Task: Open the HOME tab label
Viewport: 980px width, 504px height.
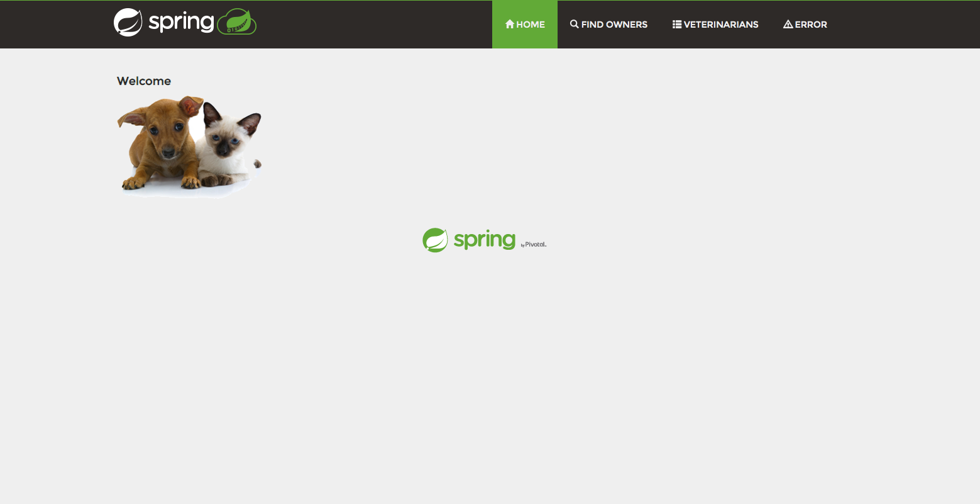Action: pos(531,25)
